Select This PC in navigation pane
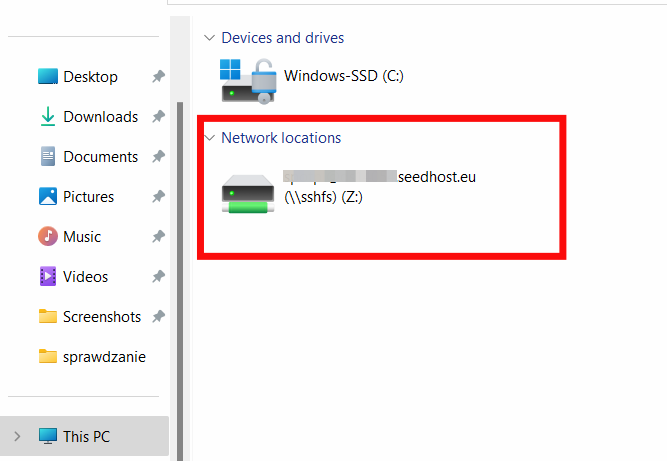Viewport: 667px width, 461px height. click(86, 436)
